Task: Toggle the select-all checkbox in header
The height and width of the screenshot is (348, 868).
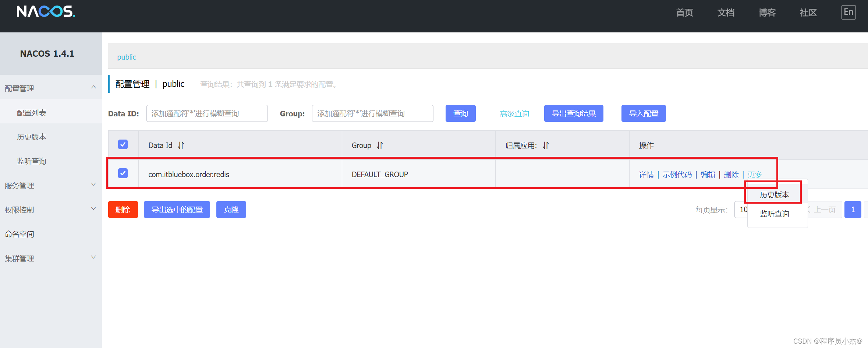Action: click(123, 144)
